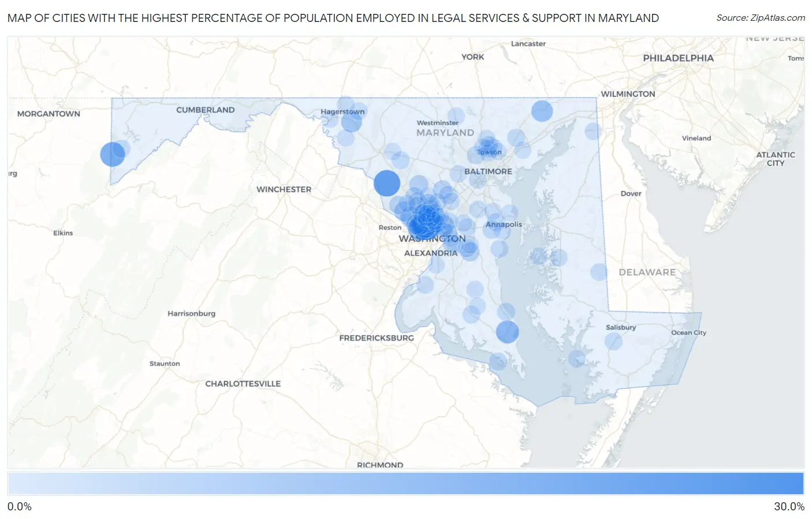Click the CUMBERLAND city label
The image size is (812, 519).
tap(206, 110)
